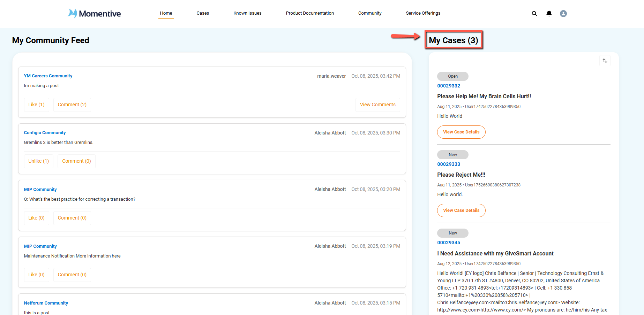
Task: Click the My Cases (3) heading
Action: point(454,40)
